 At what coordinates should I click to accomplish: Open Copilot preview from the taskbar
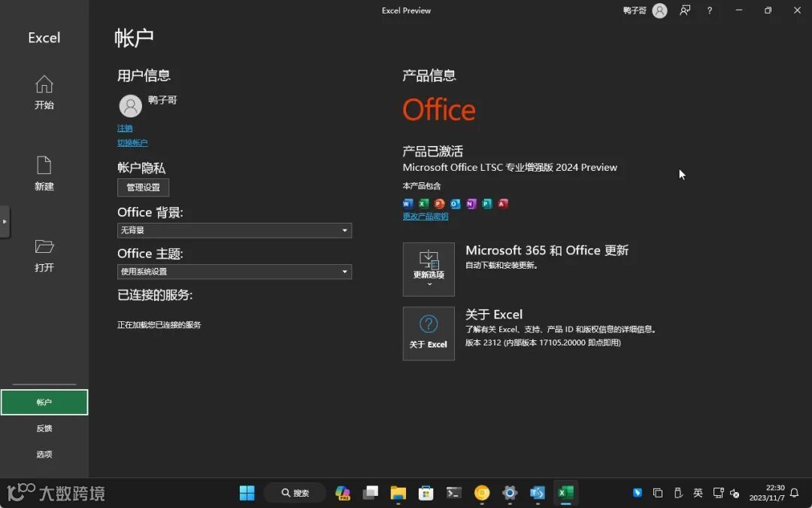[342, 492]
